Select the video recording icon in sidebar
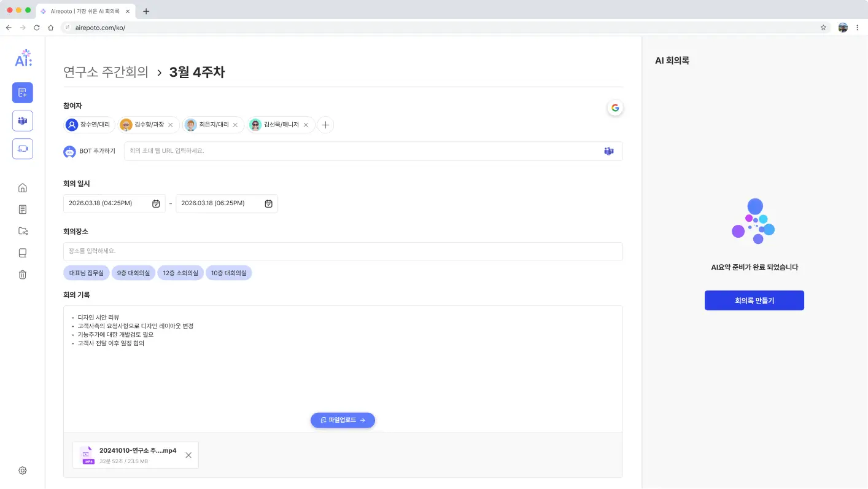Viewport: 868px width, 489px height. click(23, 149)
